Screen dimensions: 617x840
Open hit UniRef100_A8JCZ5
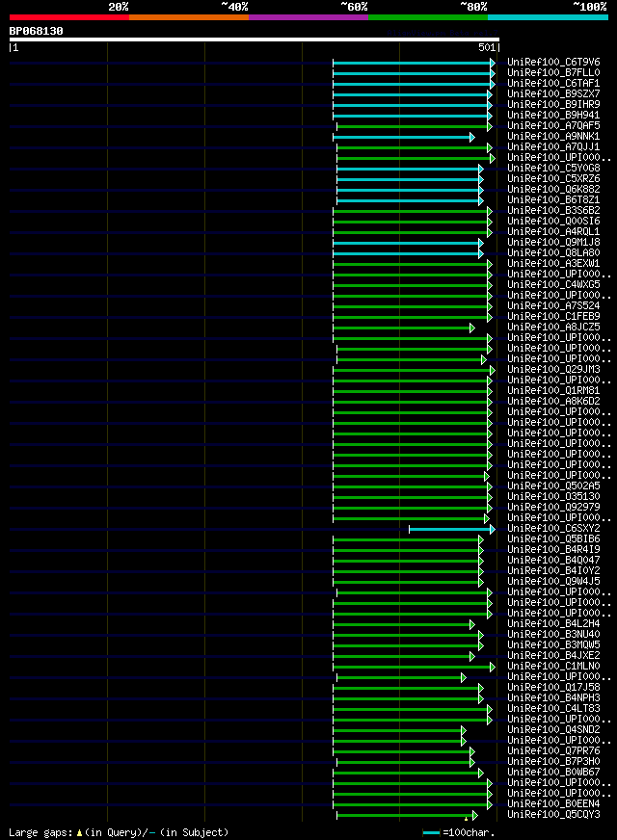coord(553,328)
